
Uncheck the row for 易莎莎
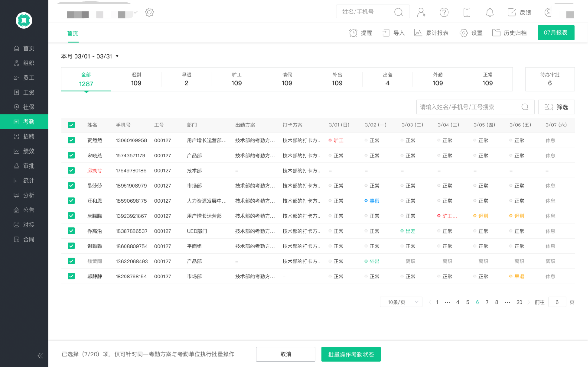pyautogui.click(x=71, y=185)
